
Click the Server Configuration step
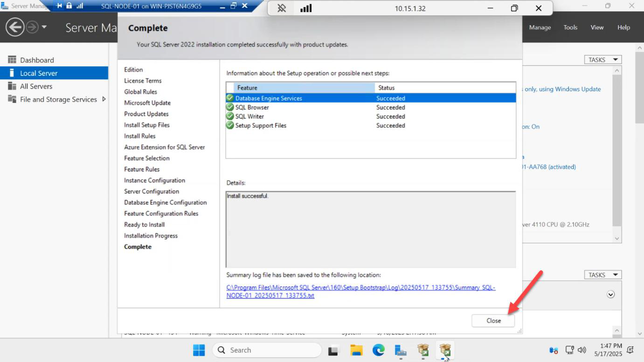152,191
